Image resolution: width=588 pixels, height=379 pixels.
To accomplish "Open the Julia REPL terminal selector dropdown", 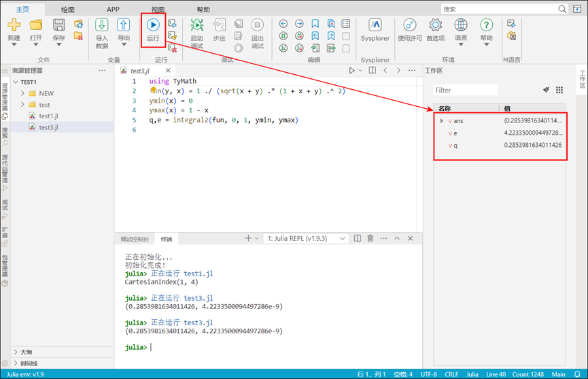I will point(307,239).
